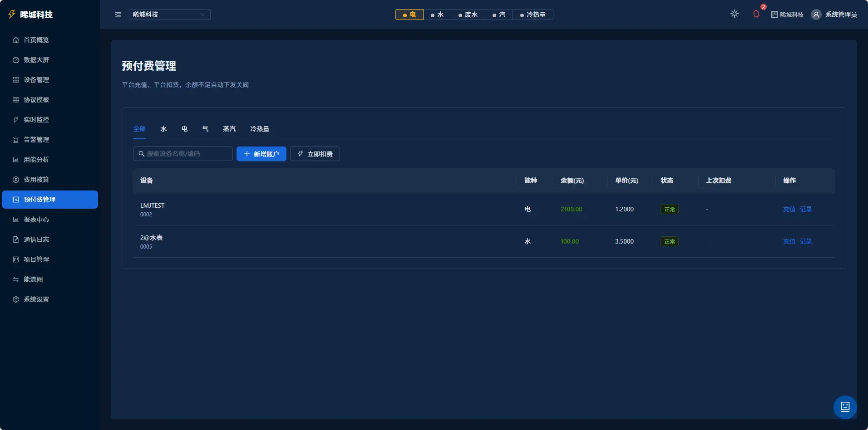
Task: Switch to the 气 tab
Action: click(205, 129)
